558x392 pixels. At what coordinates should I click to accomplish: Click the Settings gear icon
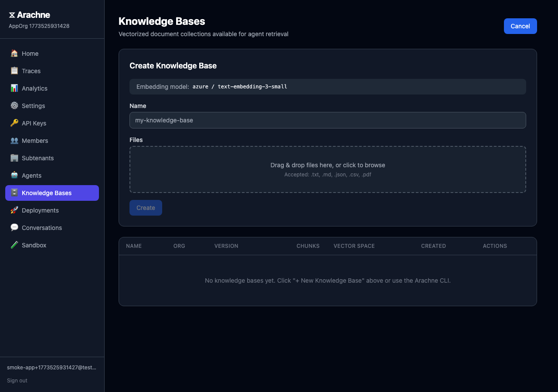click(14, 106)
